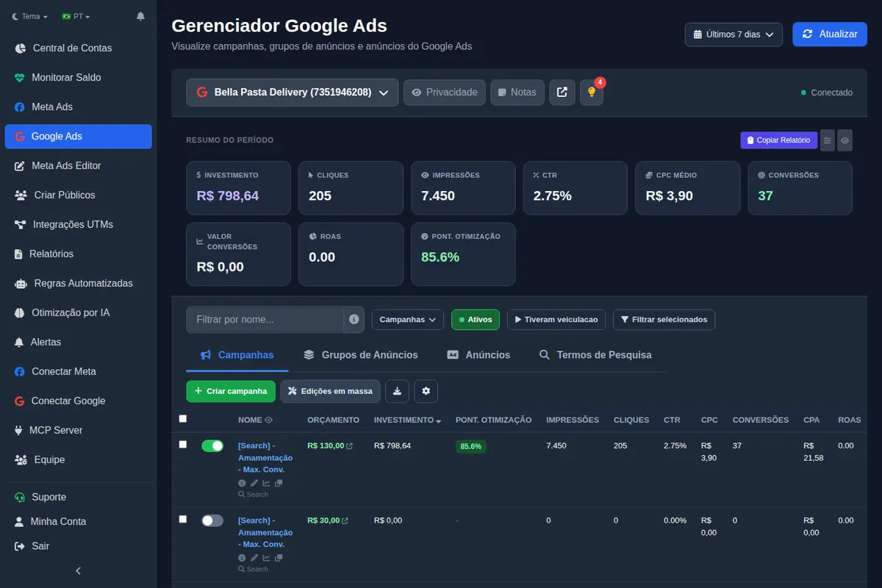The width and height of the screenshot is (882, 588).
Task: Open MCP Server in sidebar
Action: (x=78, y=430)
